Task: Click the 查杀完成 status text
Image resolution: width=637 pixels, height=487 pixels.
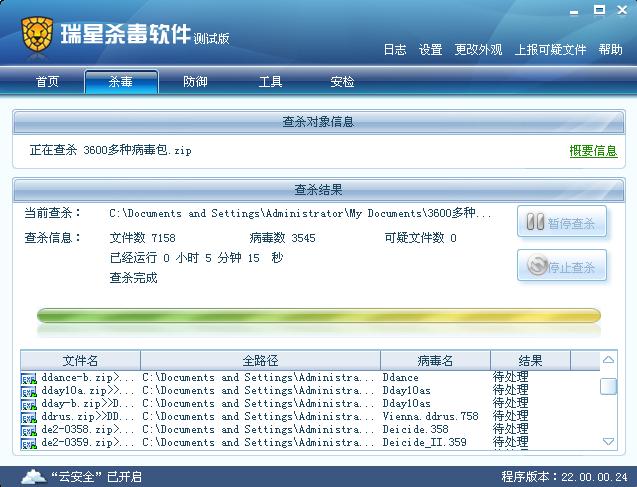Action: 133,278
